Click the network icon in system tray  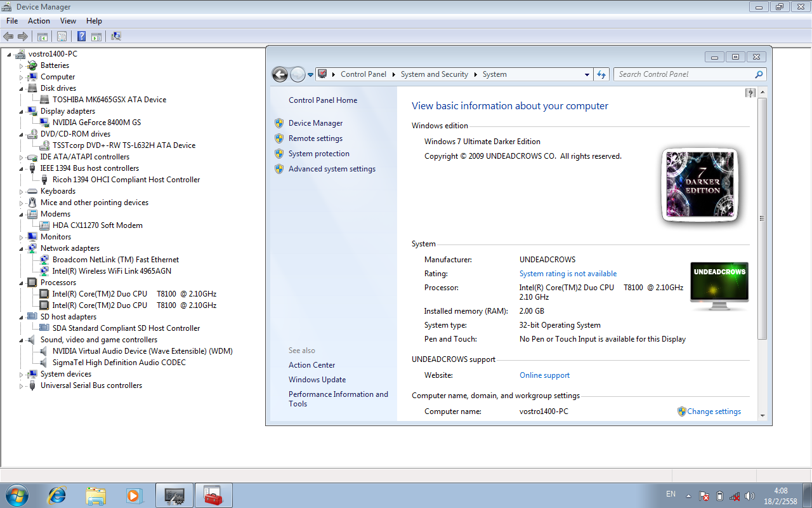point(735,496)
